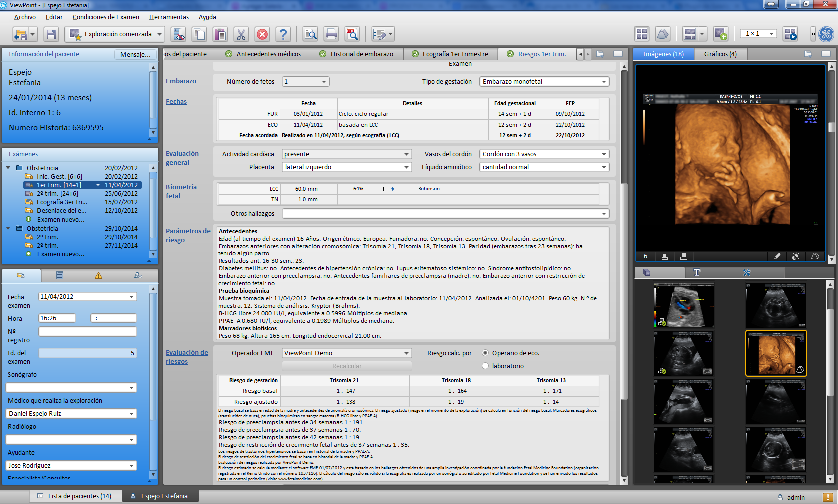Viewport: 838px width, 504px height.
Task: Open the Placenta dropdown
Action: 406,167
